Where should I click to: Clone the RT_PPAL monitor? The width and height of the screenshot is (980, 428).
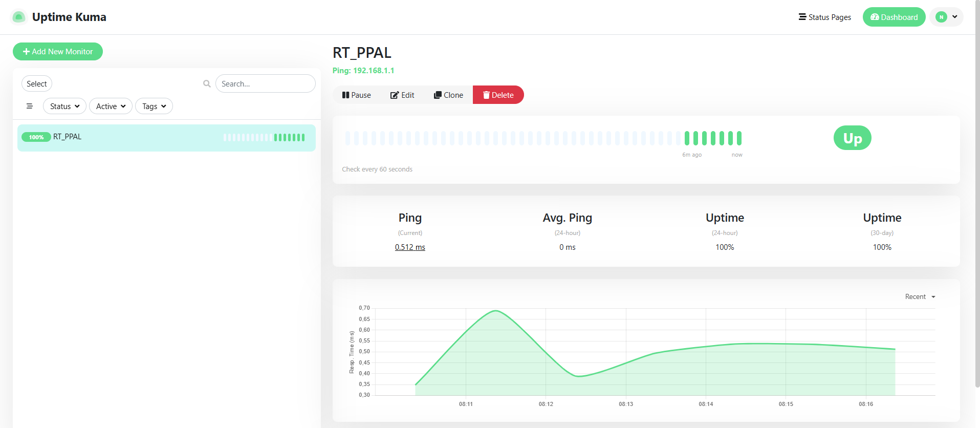coord(448,95)
